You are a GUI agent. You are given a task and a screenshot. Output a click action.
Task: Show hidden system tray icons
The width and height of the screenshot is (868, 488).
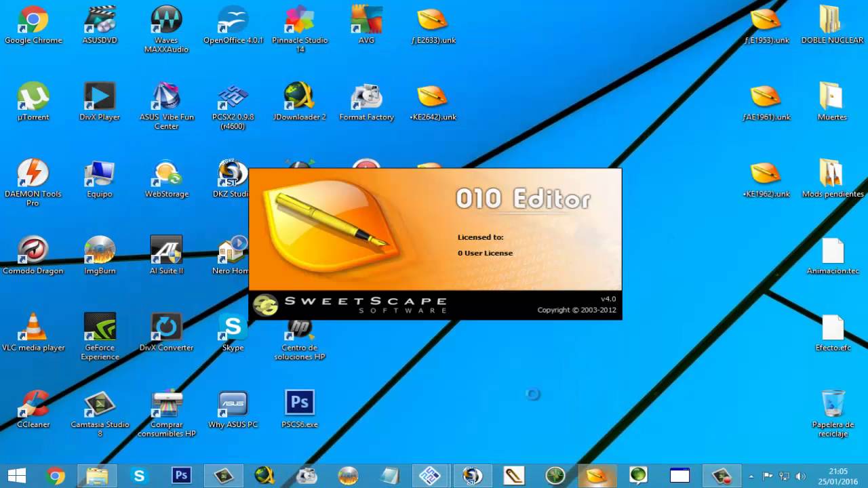751,476
